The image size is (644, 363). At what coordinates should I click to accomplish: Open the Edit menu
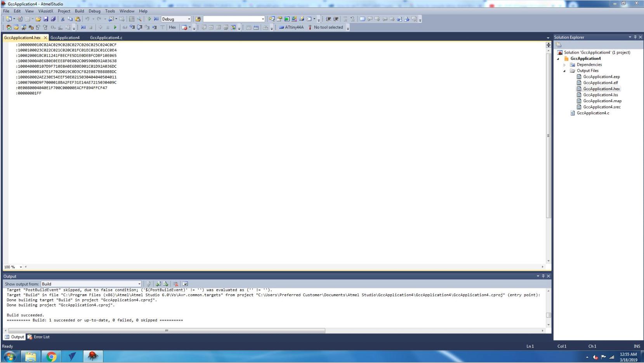17,11
